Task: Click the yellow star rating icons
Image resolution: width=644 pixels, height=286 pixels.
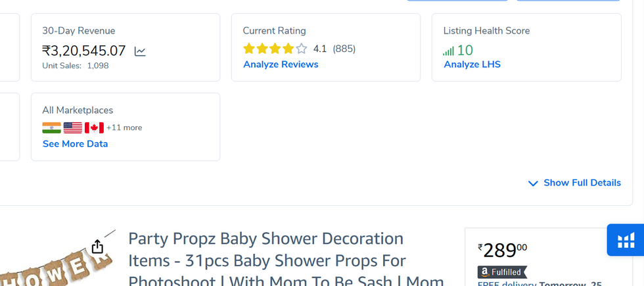Action: pos(275,49)
